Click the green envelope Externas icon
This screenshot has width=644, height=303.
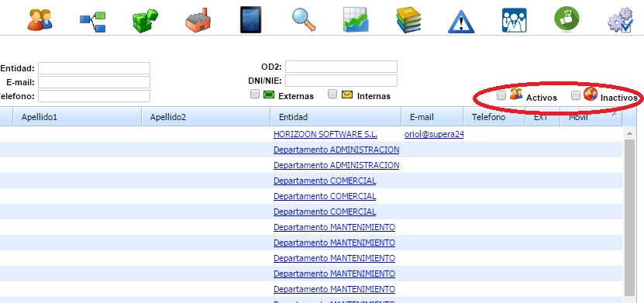pos(268,95)
